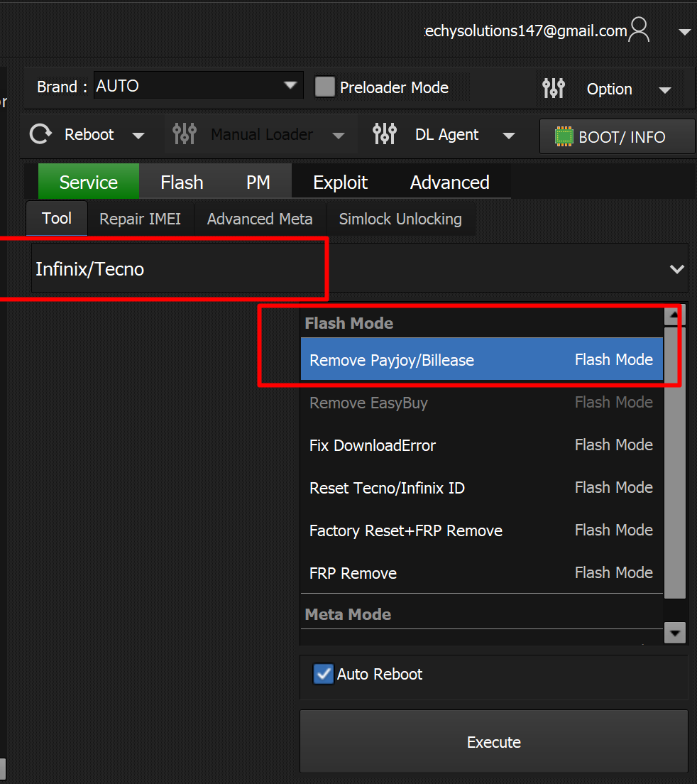Click the Infinix/Tecno brand selector field
The height and width of the screenshot is (784, 697).
click(x=360, y=268)
